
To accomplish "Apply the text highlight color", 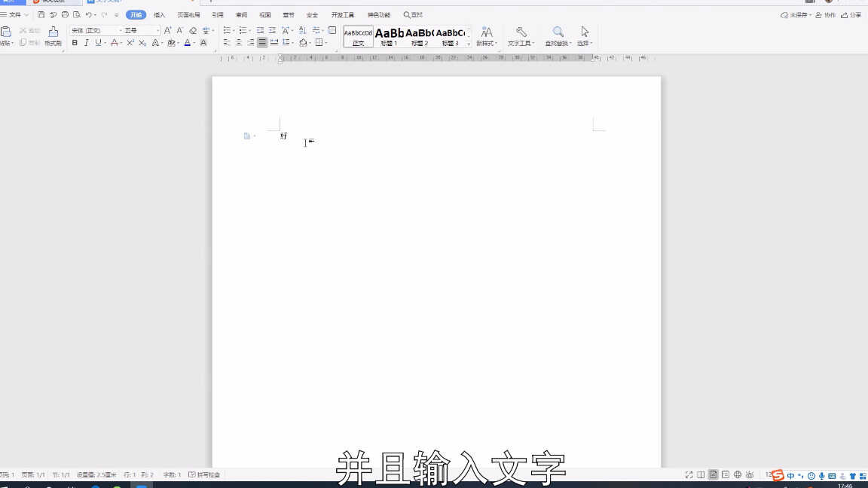I will click(x=172, y=43).
